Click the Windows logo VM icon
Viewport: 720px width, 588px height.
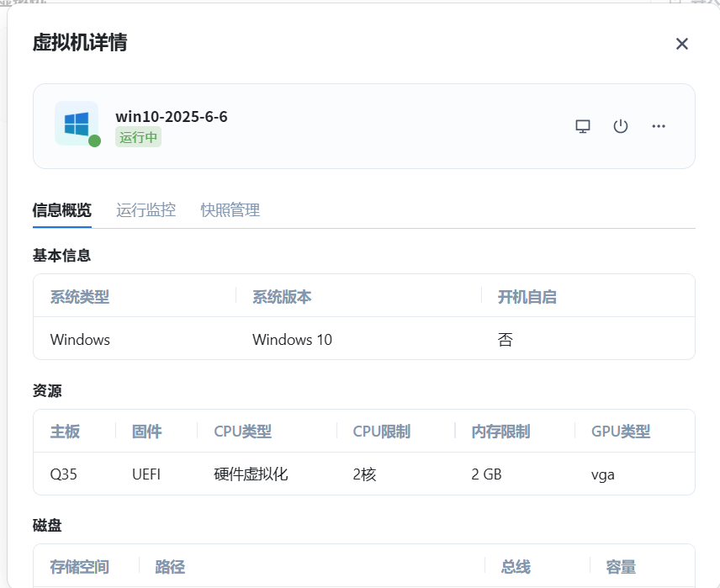pos(76,124)
